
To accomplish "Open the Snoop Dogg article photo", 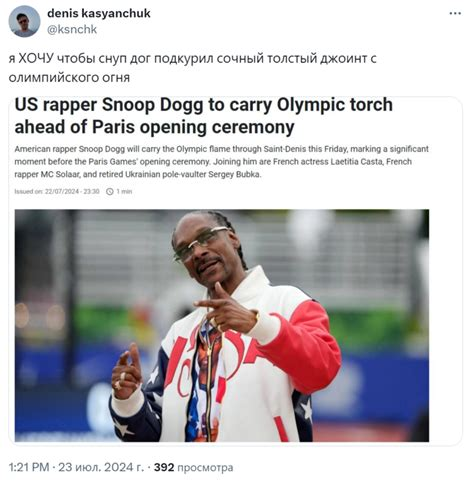I will (x=222, y=326).
